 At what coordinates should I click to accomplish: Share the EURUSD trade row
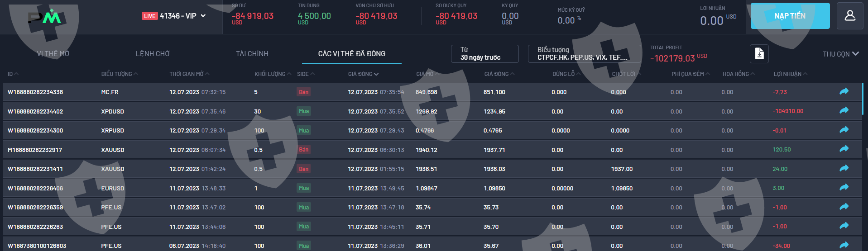(x=844, y=188)
